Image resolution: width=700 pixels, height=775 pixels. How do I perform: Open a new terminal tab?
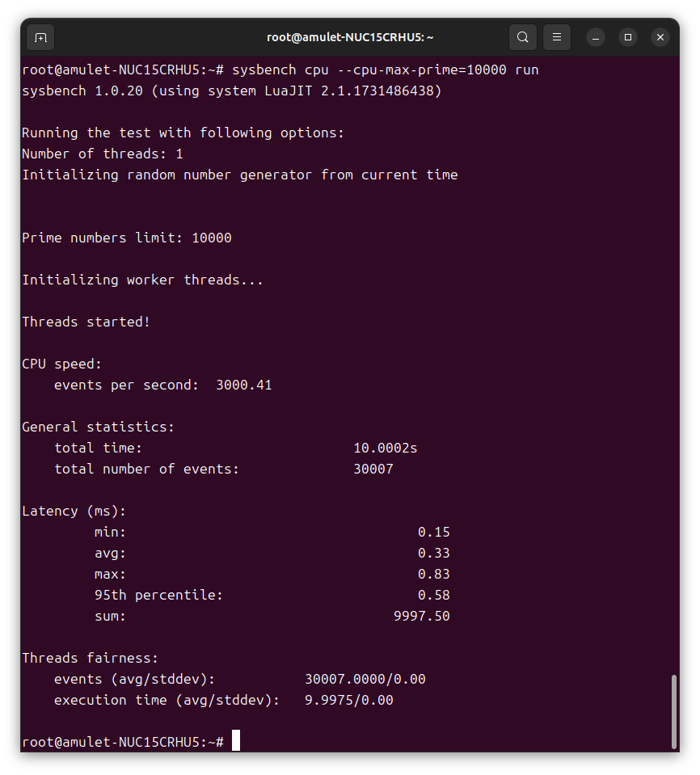click(x=40, y=37)
